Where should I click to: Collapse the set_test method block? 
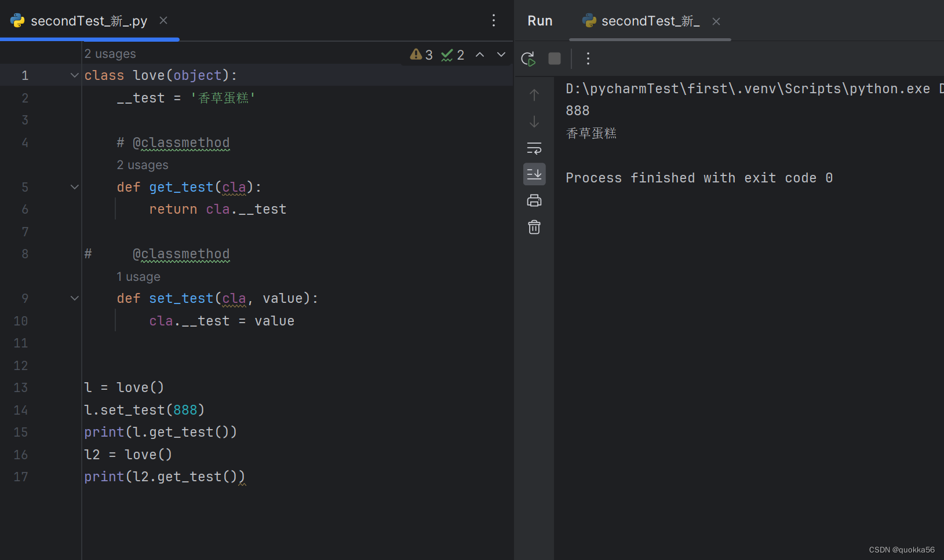[75, 298]
